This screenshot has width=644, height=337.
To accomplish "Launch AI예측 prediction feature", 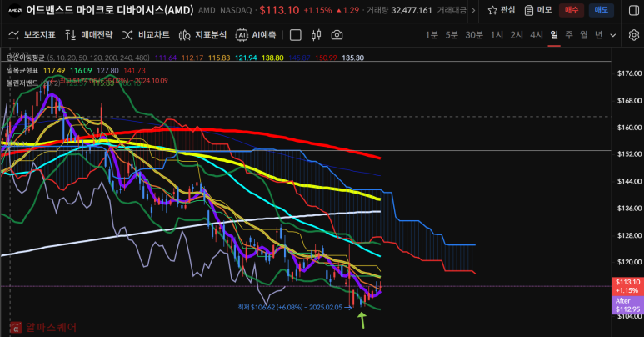I will tap(256, 35).
